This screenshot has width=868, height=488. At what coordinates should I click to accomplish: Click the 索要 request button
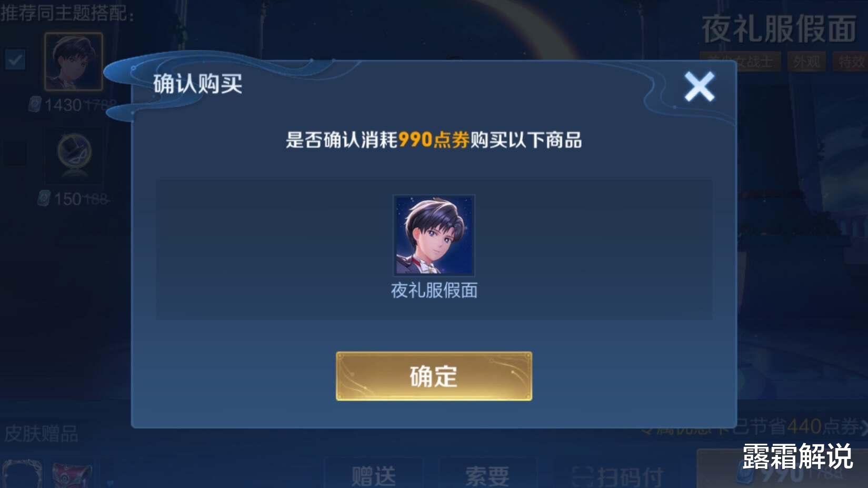(x=487, y=475)
